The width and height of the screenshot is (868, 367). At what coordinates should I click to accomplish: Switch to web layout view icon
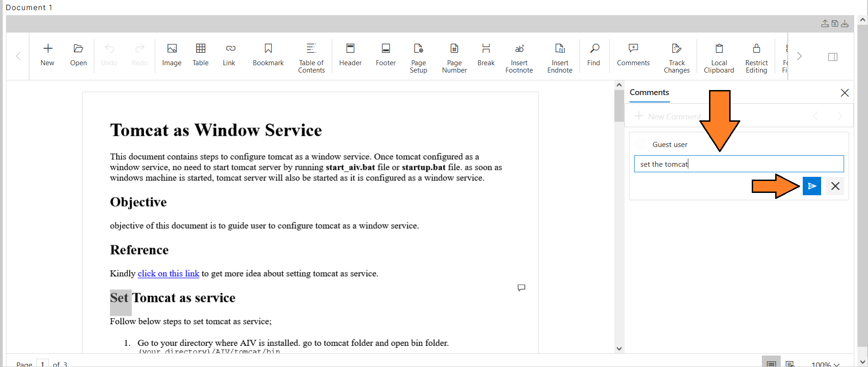790,364
